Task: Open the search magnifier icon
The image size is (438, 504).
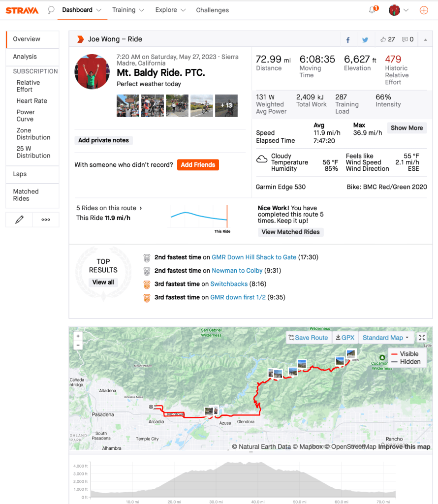Action: point(51,10)
